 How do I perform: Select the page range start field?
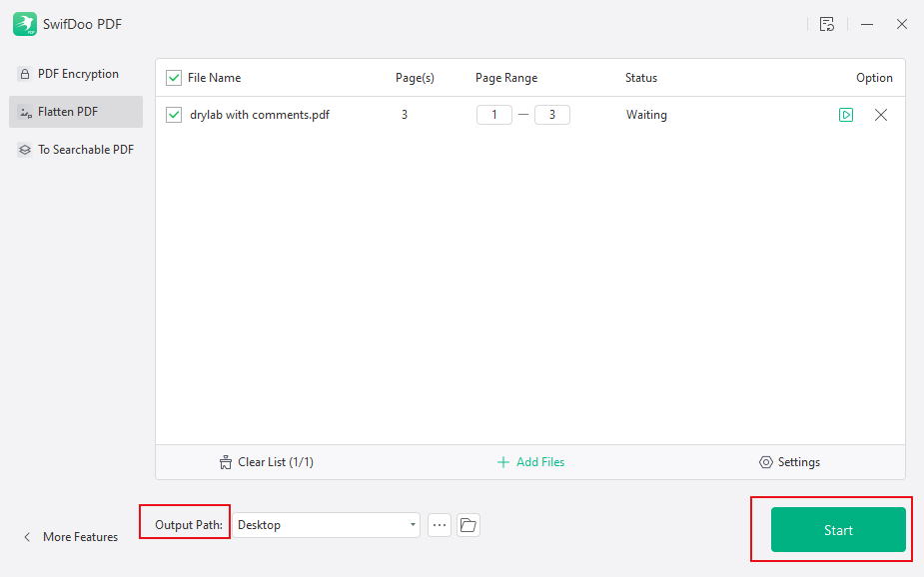point(493,115)
